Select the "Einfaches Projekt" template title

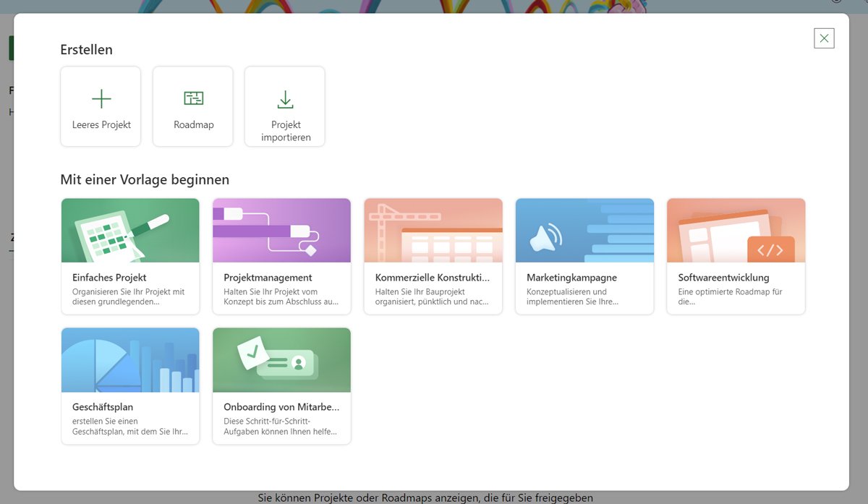pyautogui.click(x=109, y=278)
